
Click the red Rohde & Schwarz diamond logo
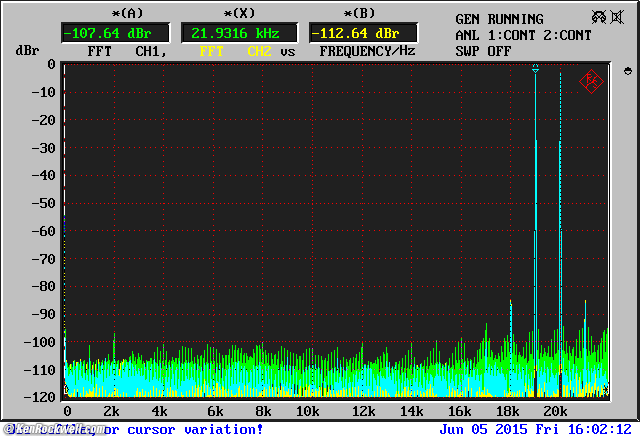(591, 81)
